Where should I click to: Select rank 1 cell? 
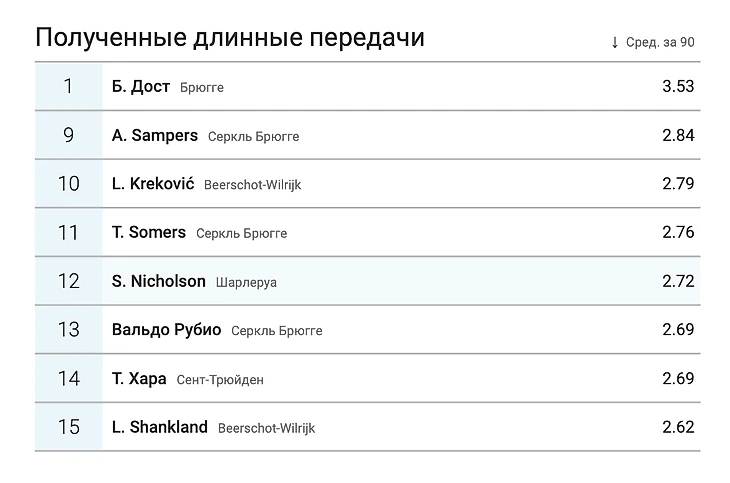[x=68, y=87]
